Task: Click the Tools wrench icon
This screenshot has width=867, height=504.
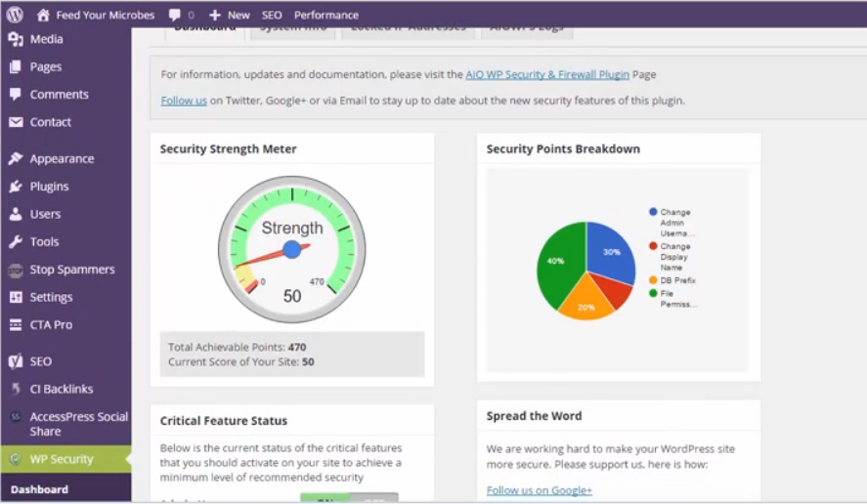Action: [16, 241]
